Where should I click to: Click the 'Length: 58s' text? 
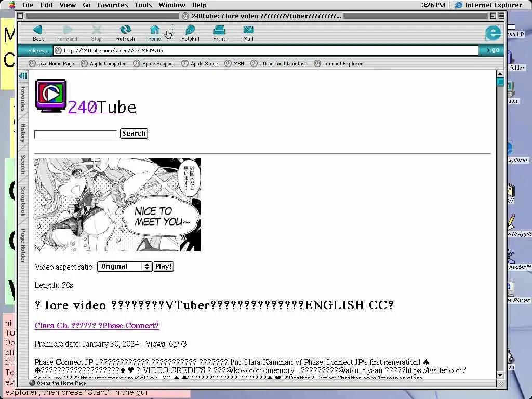pos(54,285)
